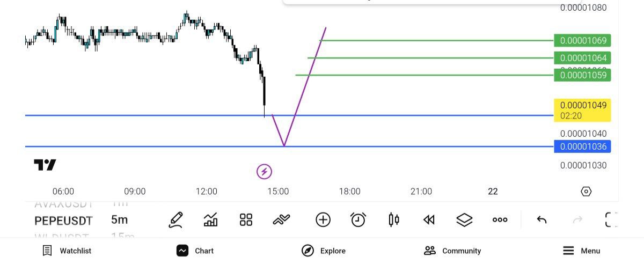Toggle fullscreen chart mode
This screenshot has height=264, width=644.
point(611,219)
